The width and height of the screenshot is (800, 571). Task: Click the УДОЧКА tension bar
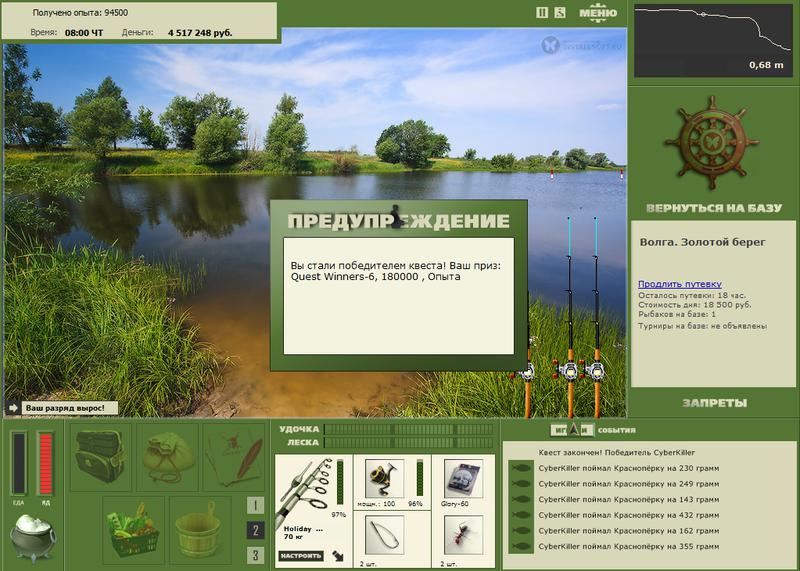pyautogui.click(x=409, y=429)
